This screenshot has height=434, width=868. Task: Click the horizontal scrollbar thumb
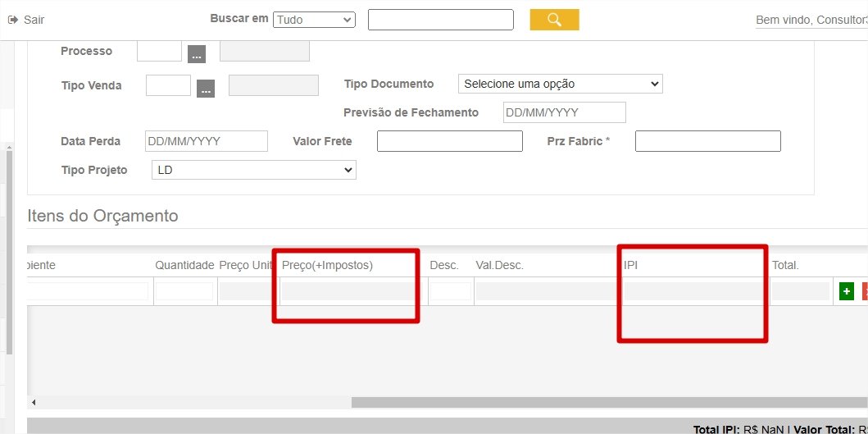click(x=610, y=402)
